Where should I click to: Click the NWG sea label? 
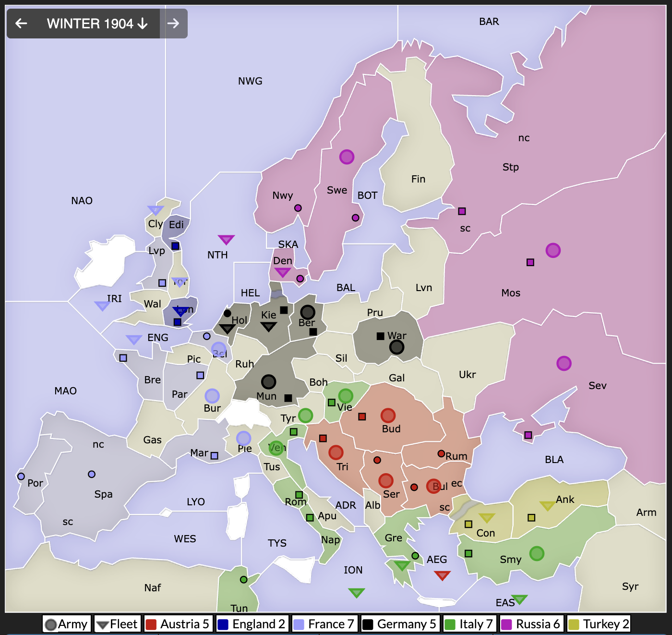click(250, 81)
